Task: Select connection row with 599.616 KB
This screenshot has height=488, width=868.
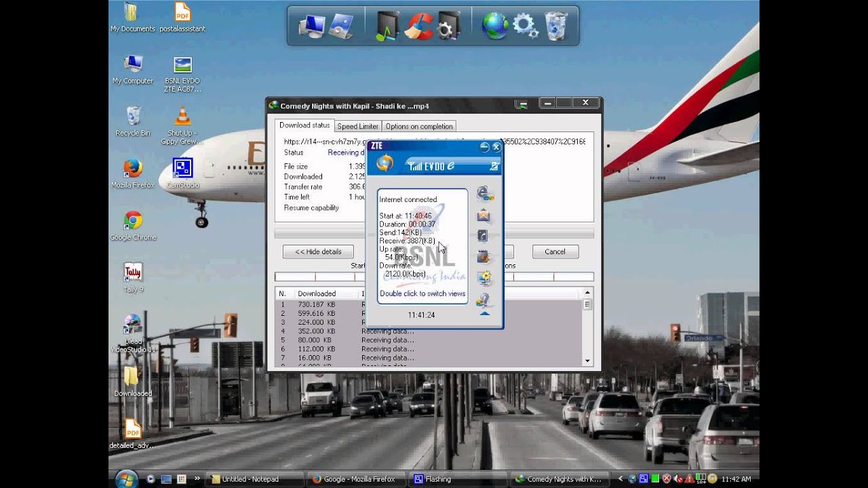Action: (429, 314)
